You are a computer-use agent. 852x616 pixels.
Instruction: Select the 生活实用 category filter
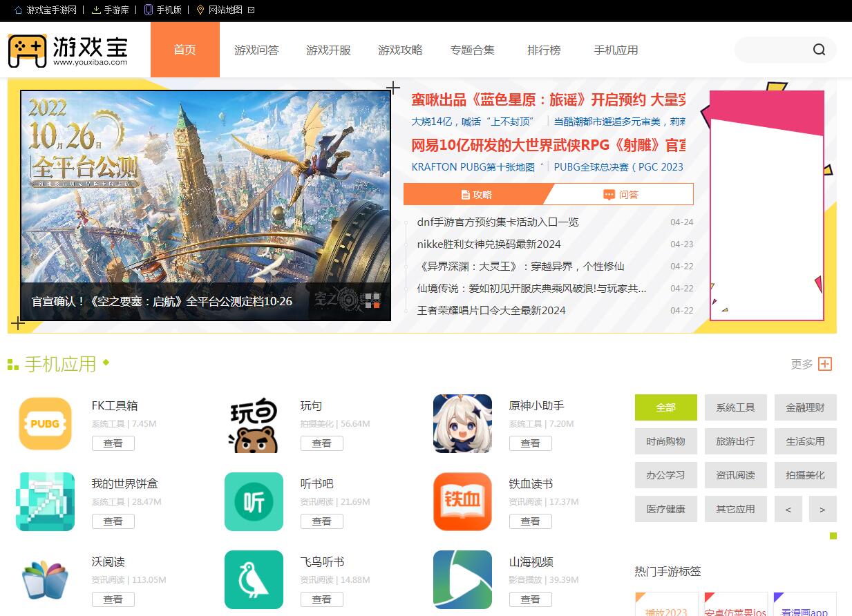pyautogui.click(x=806, y=441)
